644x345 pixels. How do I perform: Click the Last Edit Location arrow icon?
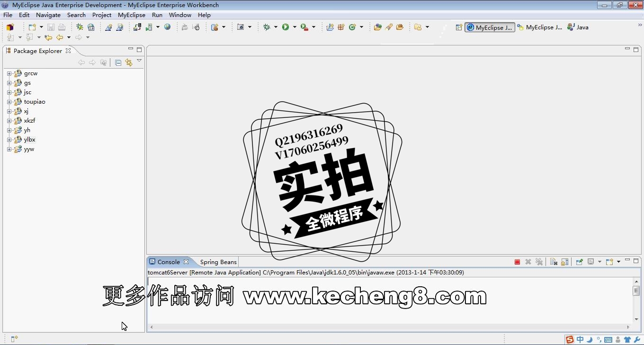[48, 37]
